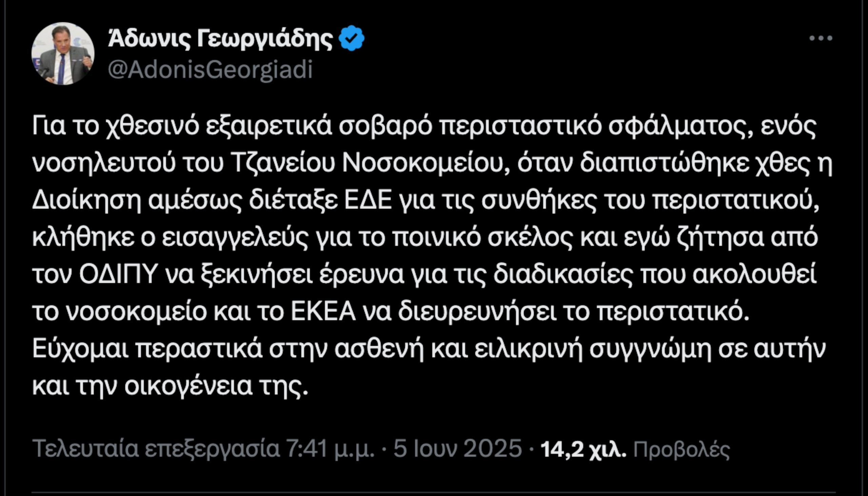This screenshot has height=496, width=868.
Task: Click the 14,2 χιλ. view count
Action: (x=583, y=449)
